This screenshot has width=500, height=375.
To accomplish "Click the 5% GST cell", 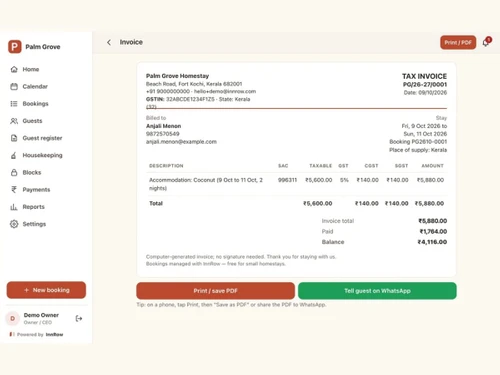I will (x=344, y=180).
